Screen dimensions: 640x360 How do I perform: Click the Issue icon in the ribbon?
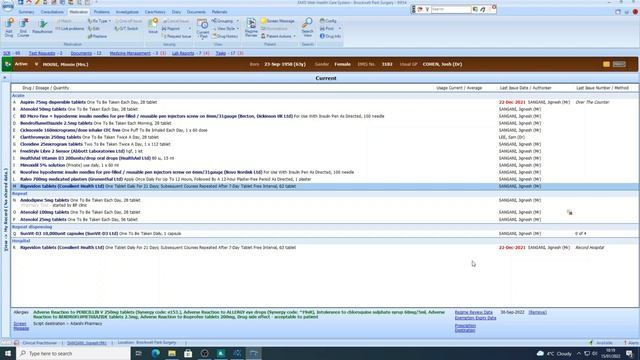click(153, 25)
